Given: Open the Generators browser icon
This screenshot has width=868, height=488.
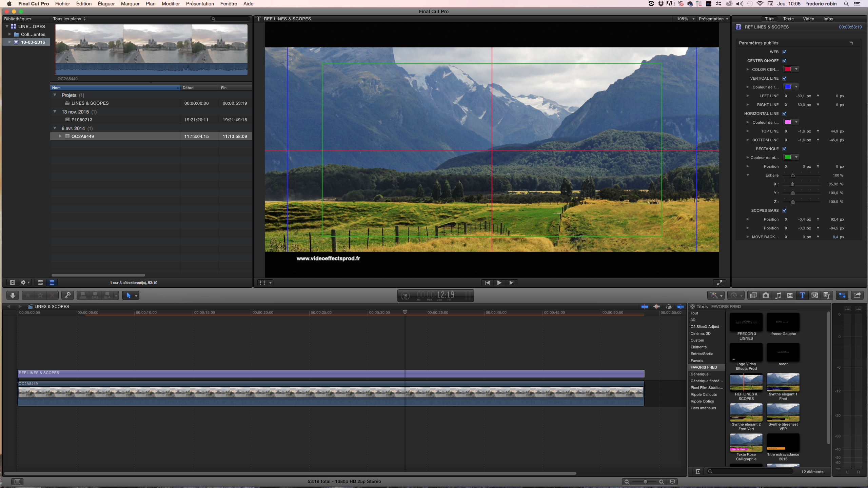Looking at the screenshot, I should pos(814,296).
